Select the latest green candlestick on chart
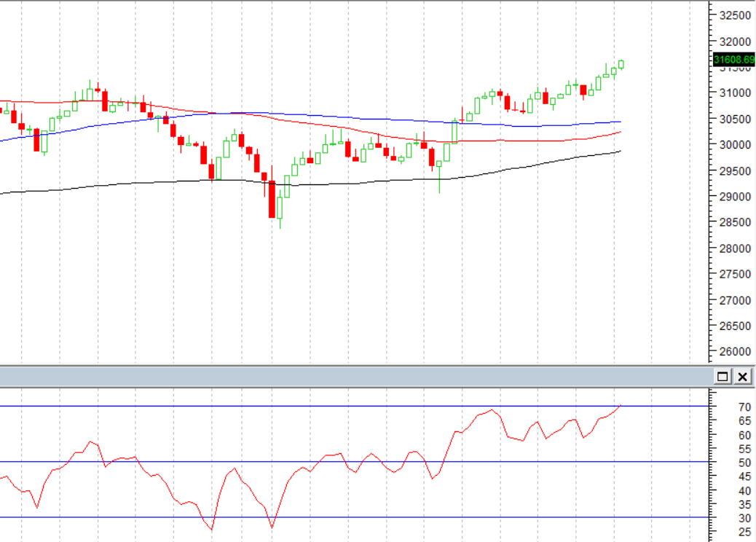The width and height of the screenshot is (756, 542). 621,64
